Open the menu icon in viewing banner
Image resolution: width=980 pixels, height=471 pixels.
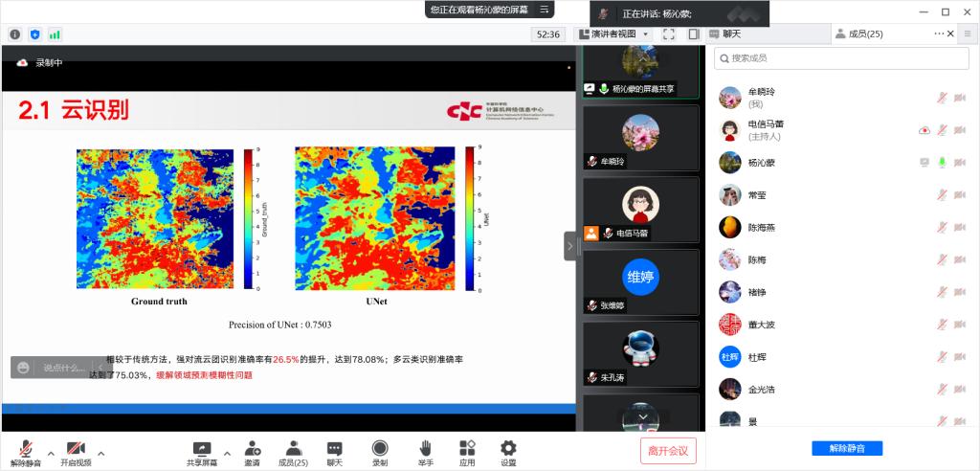click(545, 10)
